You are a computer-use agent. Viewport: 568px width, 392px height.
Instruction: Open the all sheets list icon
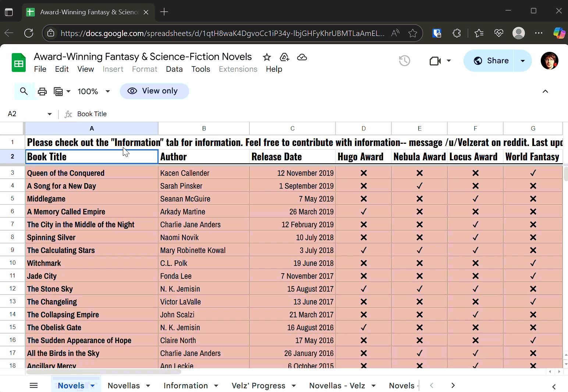point(33,385)
